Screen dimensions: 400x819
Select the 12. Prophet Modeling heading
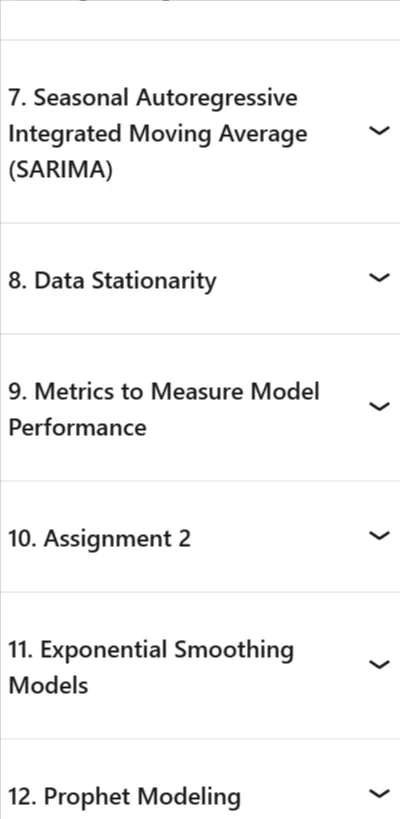point(124,797)
